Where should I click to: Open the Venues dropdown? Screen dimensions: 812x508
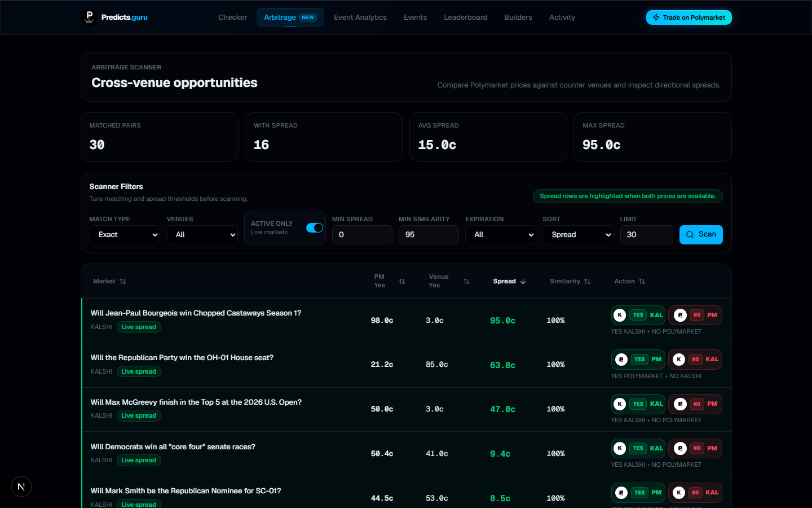(202, 235)
